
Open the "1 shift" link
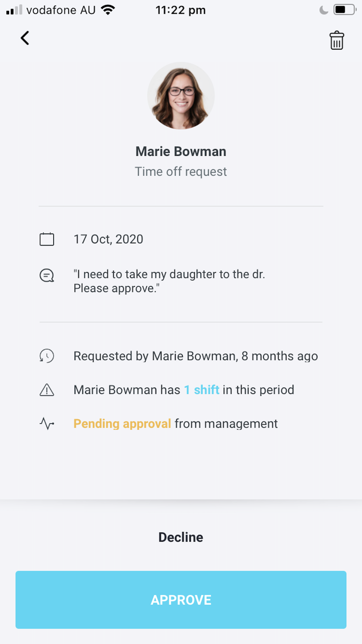tap(202, 390)
